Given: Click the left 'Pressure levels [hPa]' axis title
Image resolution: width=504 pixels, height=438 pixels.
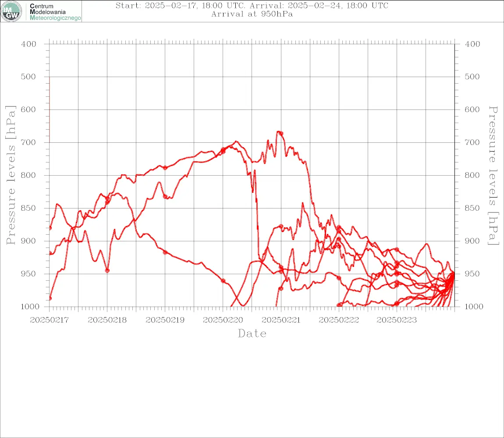Looking at the screenshot, I should [x=11, y=175].
